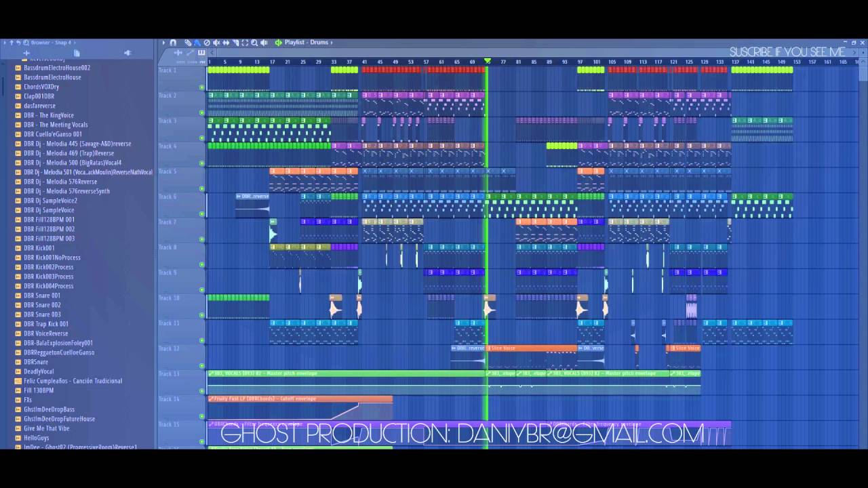Select the Zoom magnifier tool
This screenshot has height=488, width=868.
[254, 43]
